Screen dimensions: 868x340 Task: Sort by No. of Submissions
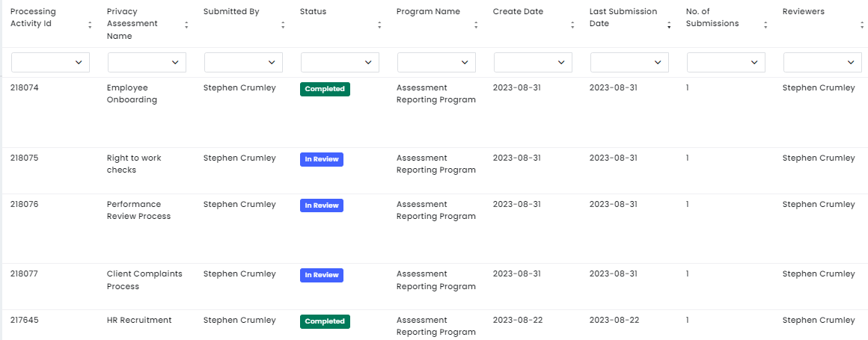tap(765, 25)
